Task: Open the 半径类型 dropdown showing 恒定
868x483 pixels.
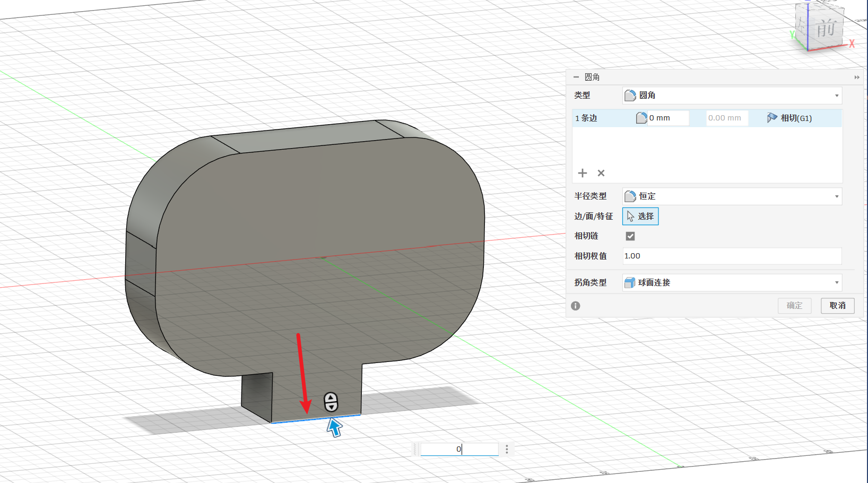Action: pyautogui.click(x=732, y=196)
